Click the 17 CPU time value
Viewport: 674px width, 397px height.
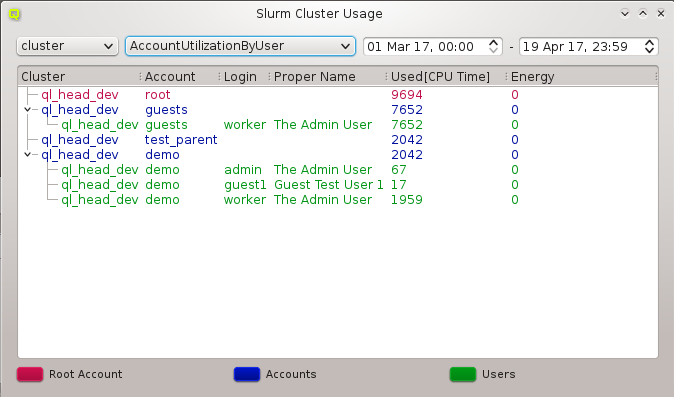[x=398, y=185]
